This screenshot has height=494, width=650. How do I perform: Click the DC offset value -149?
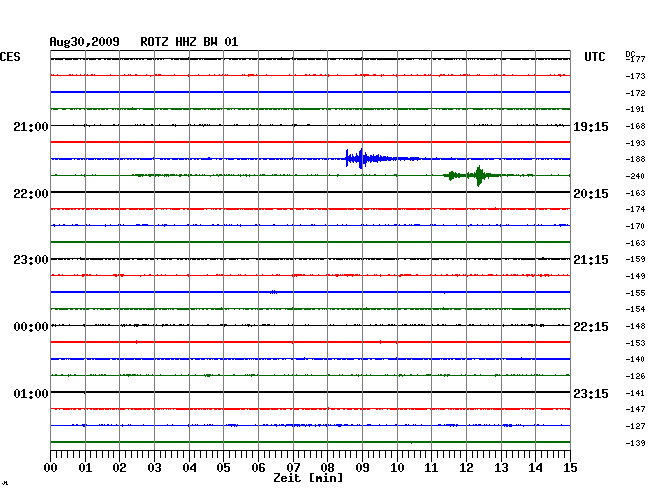635,276
